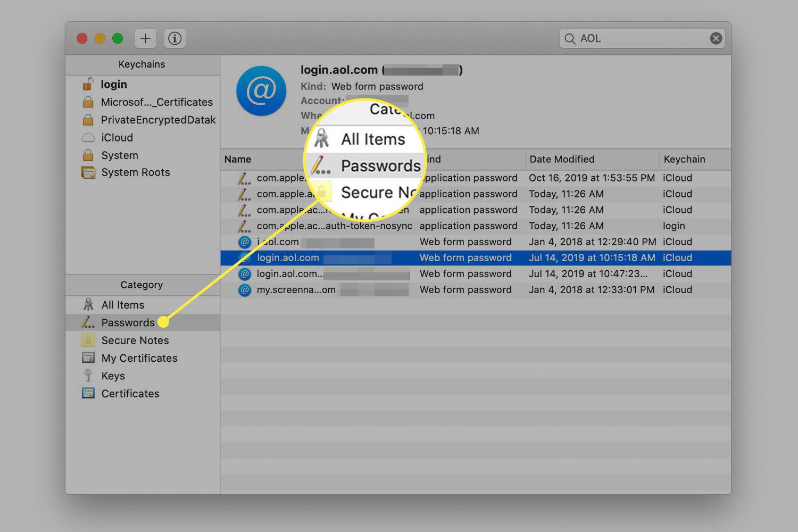The height and width of the screenshot is (532, 798).
Task: Click the keys icon beside All Items
Action: [88, 304]
